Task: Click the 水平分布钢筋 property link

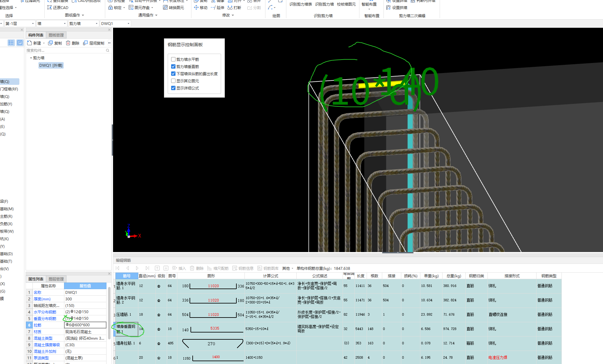Action: (45, 312)
